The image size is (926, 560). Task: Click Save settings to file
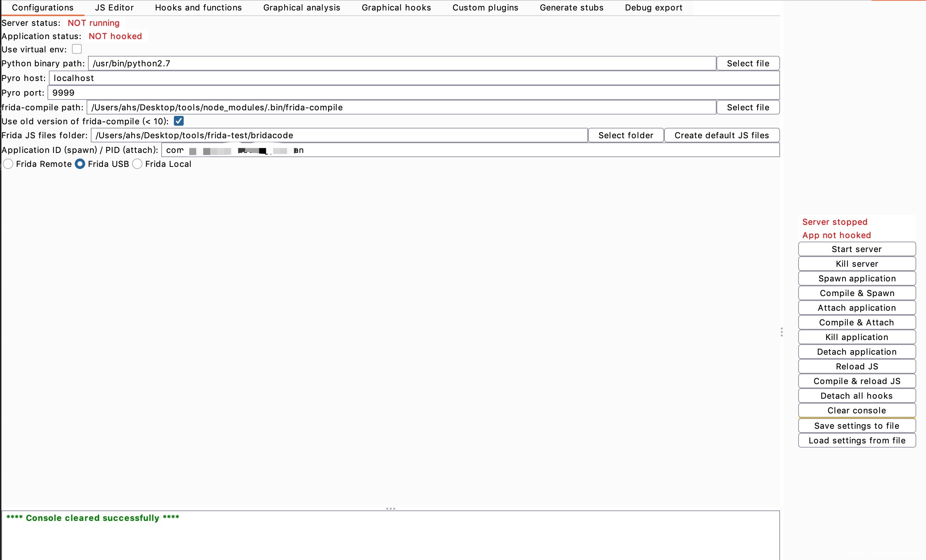(857, 426)
